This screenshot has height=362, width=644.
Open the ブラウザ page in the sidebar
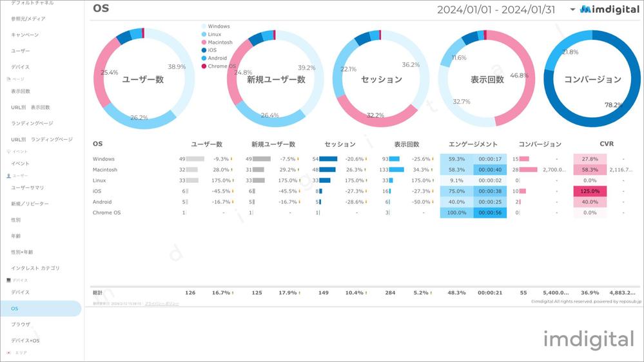[21, 324]
